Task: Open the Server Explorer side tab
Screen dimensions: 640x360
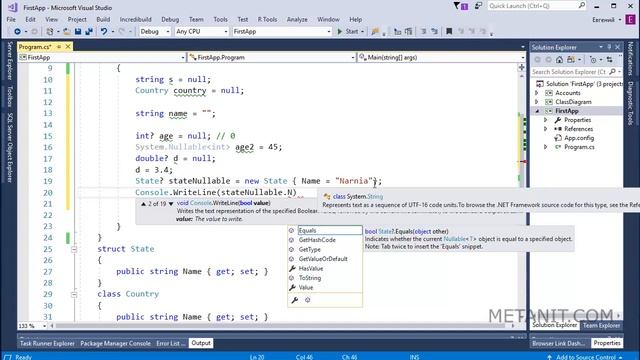Action: (10, 61)
